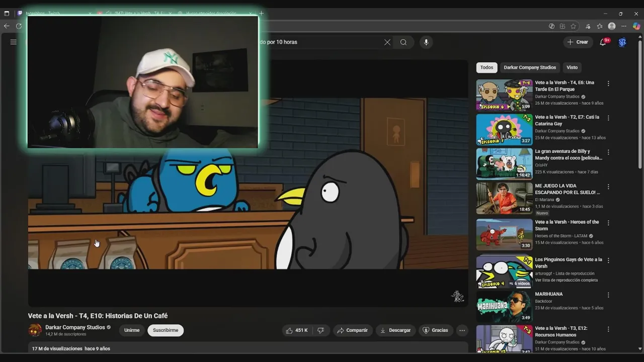Open the YouTube hamburger guide menu

tap(14, 42)
